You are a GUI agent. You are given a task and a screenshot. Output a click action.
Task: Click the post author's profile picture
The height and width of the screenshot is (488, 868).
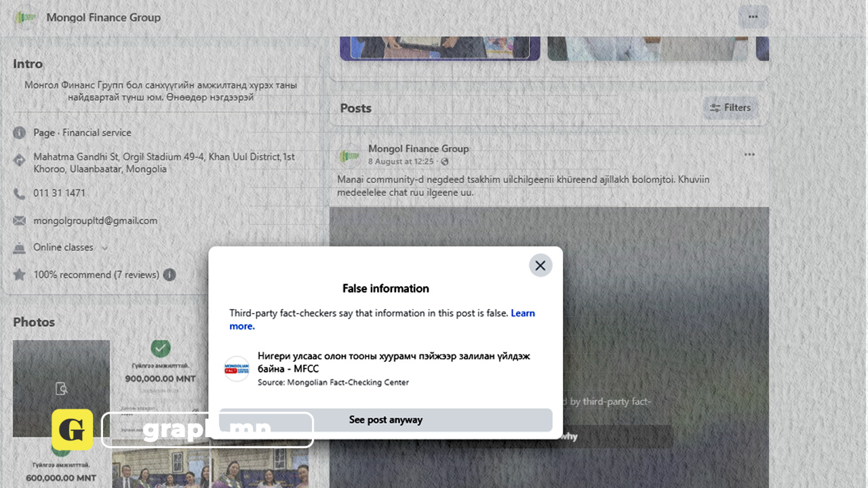349,156
